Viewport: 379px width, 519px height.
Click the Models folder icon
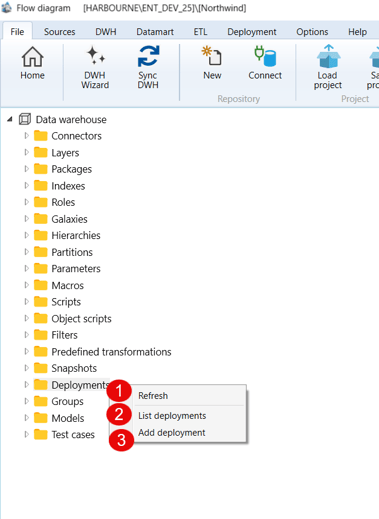click(x=41, y=418)
